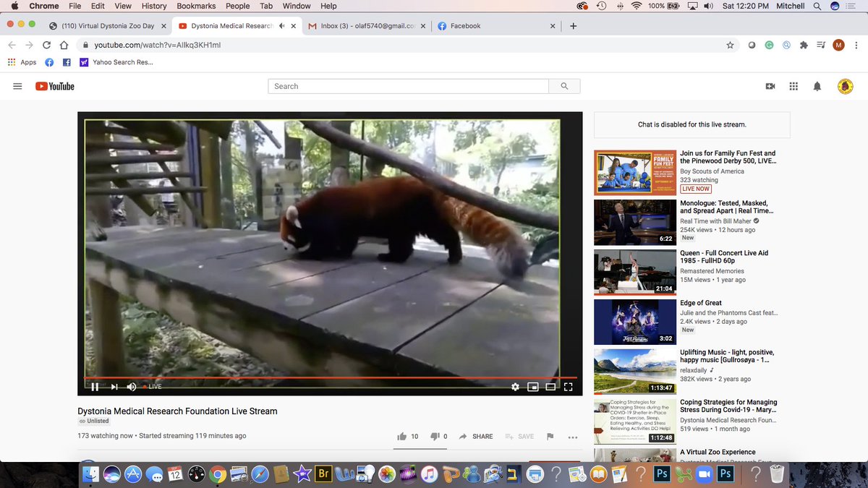The image size is (868, 488).
Task: Go to YouTube home via logo
Action: [x=55, y=86]
